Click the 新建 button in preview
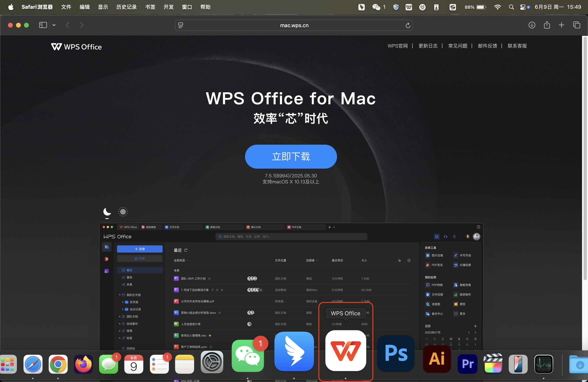The height and width of the screenshot is (382, 588). pos(140,249)
